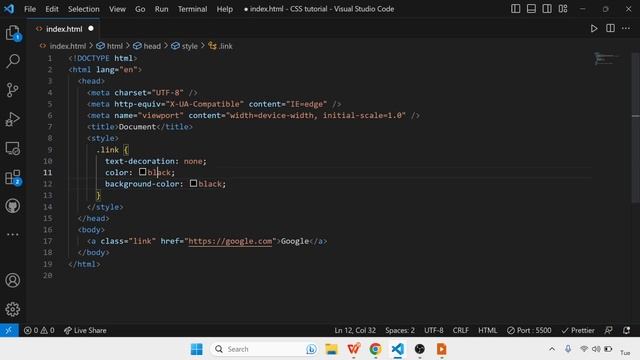Open the View menu

(x=117, y=9)
